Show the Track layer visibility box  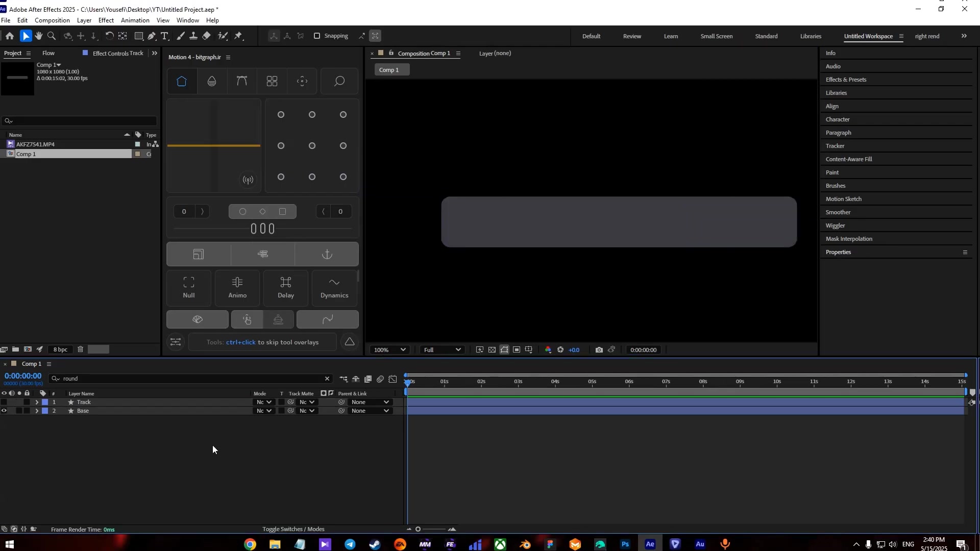[4, 403]
